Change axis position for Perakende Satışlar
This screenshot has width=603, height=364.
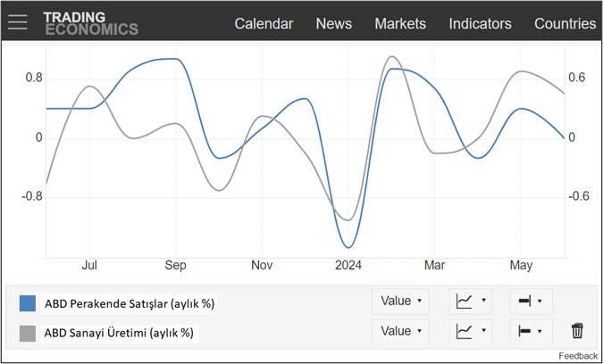(531, 302)
